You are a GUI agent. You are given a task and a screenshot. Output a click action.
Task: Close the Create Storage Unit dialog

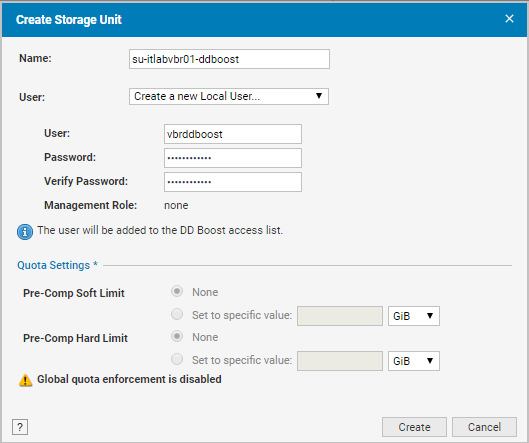click(509, 19)
